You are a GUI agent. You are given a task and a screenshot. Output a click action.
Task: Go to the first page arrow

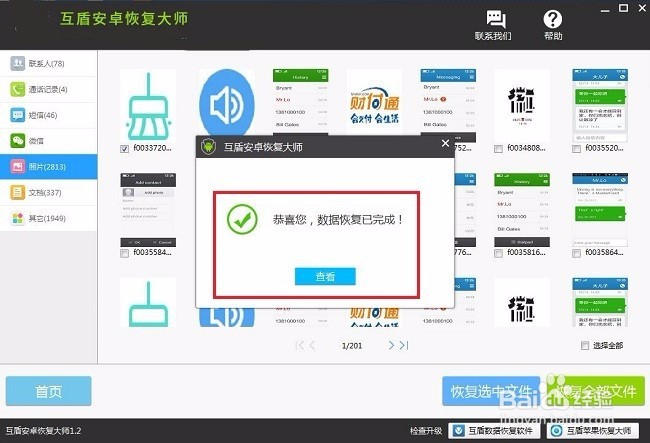[299, 345]
